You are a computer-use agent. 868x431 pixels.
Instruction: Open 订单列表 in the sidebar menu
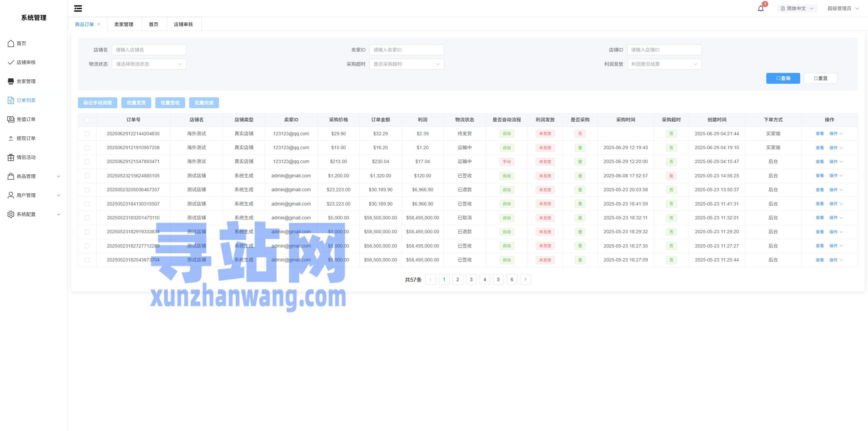(26, 100)
